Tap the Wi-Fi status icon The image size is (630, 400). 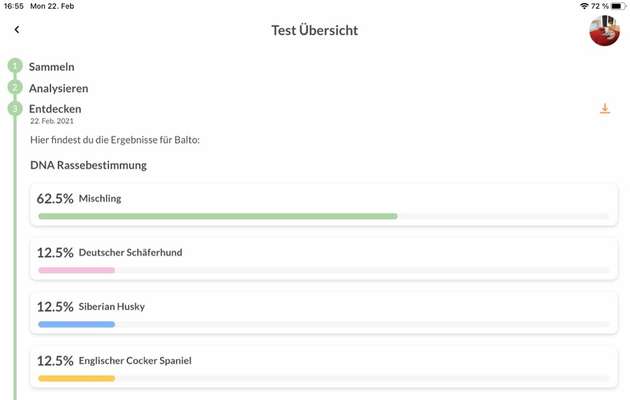[x=584, y=6]
